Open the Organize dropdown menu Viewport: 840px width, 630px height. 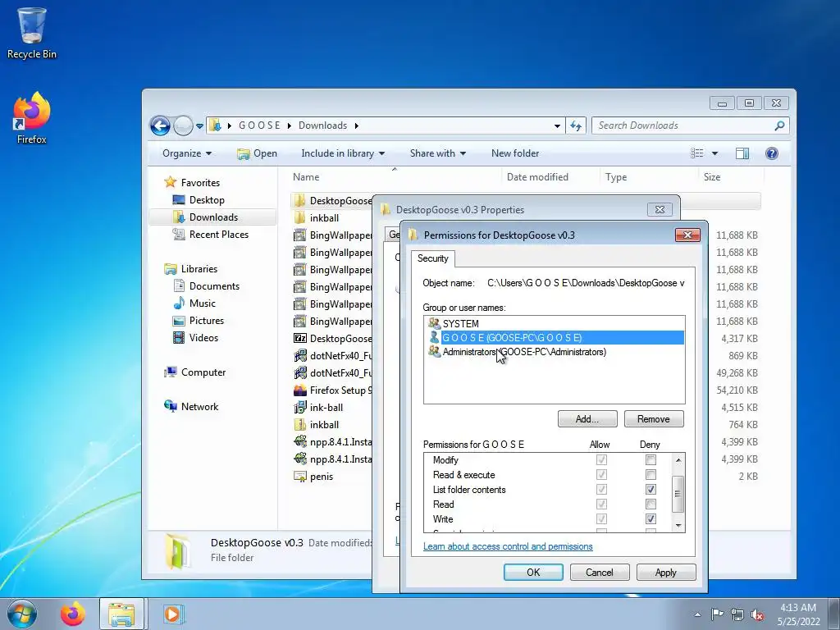click(187, 153)
